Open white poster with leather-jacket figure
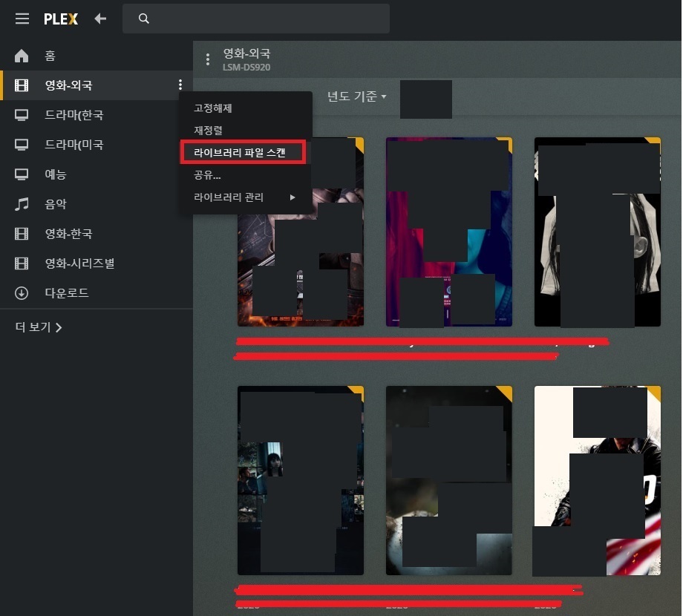Viewport: 683px width, 616px height. [x=598, y=480]
